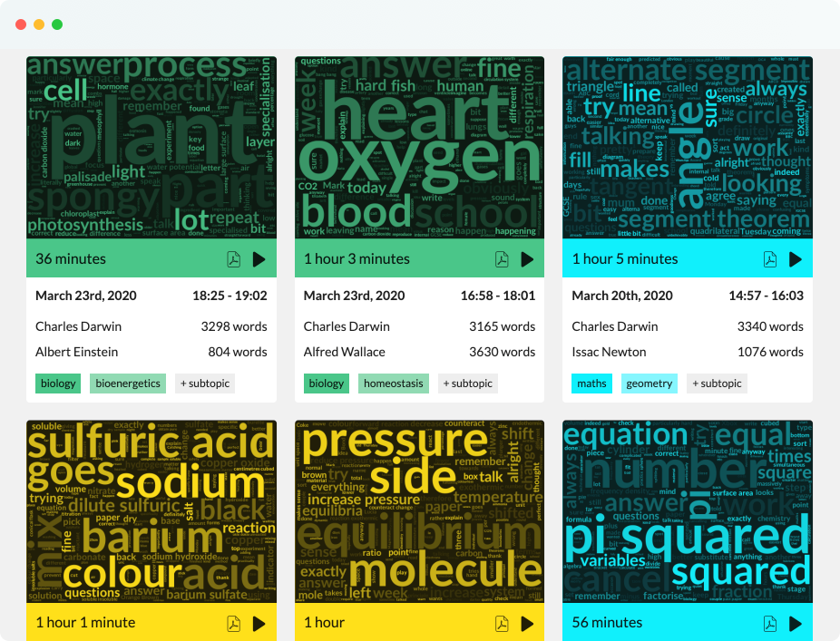Image resolution: width=840 pixels, height=641 pixels.
Task: Click Charles Darwin on the 14:57 session
Action: (x=615, y=326)
